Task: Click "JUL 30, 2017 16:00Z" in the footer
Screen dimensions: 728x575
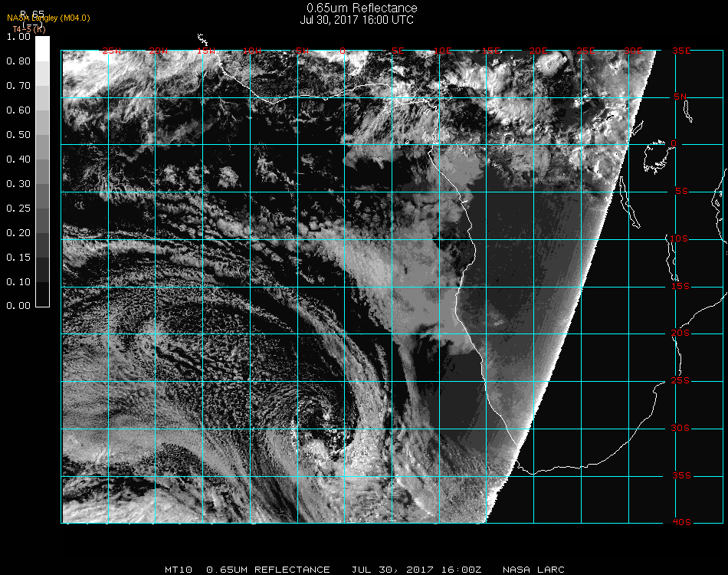Action: (416, 570)
